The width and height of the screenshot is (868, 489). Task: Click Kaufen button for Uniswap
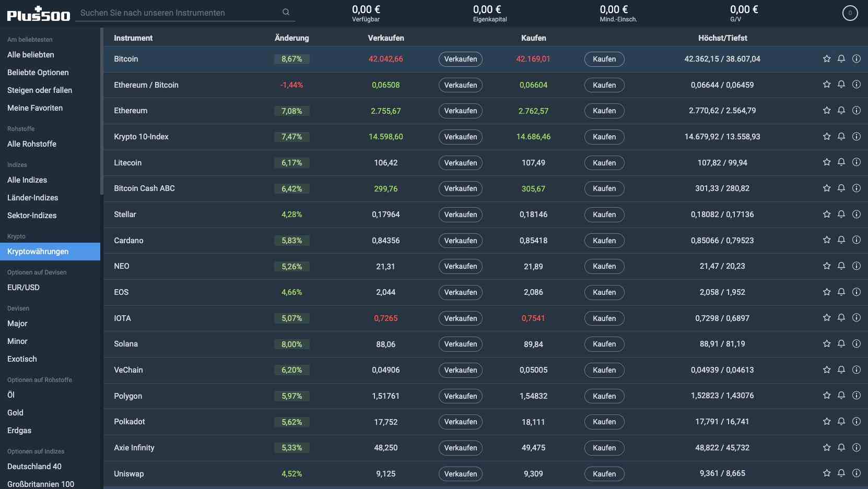click(x=604, y=474)
